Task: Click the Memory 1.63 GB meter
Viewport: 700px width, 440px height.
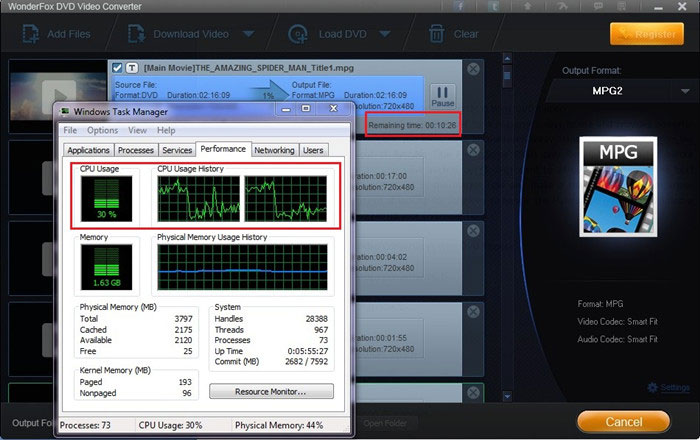Action: pyautogui.click(x=106, y=267)
